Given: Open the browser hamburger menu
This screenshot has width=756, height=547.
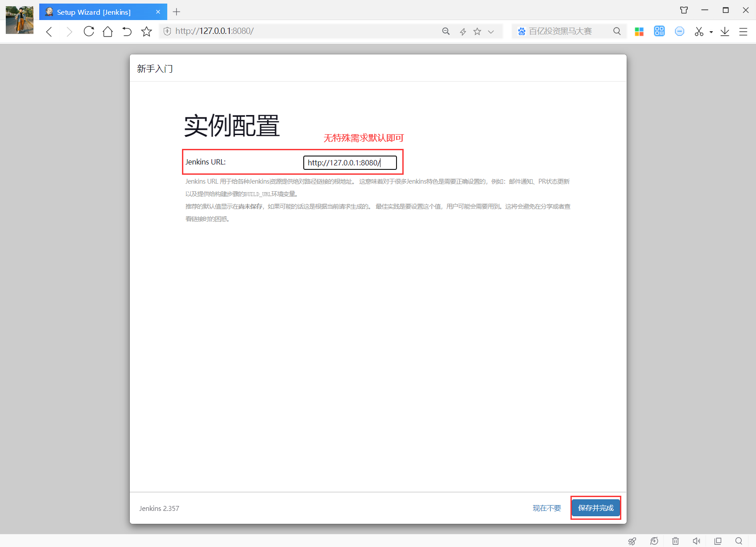Looking at the screenshot, I should [743, 32].
